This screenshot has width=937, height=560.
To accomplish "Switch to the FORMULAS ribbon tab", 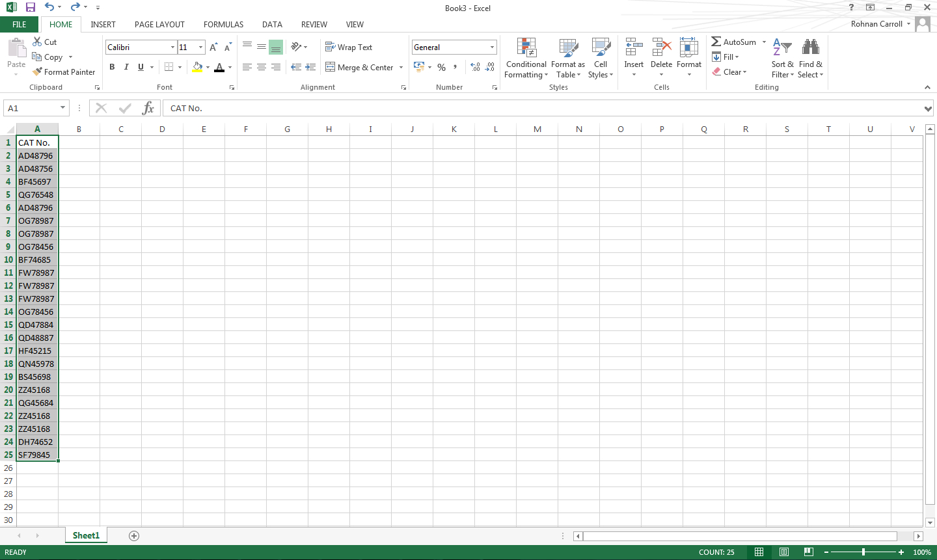I will pos(223,25).
